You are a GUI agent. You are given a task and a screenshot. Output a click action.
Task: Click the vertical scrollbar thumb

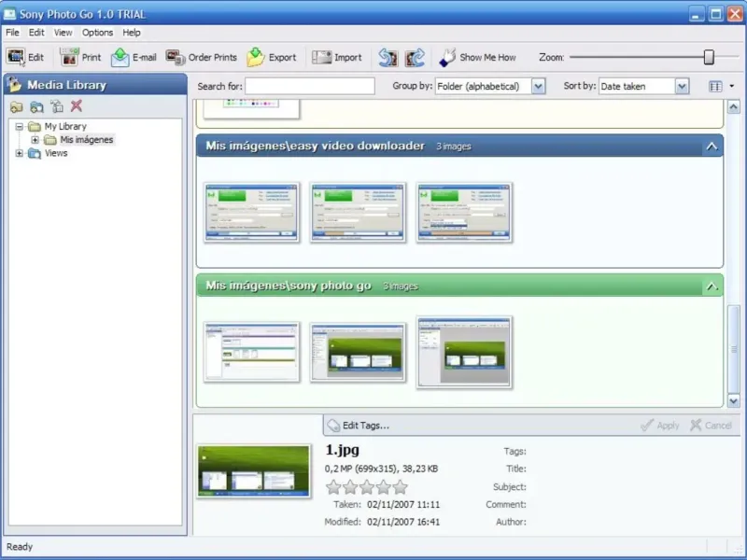pos(734,349)
